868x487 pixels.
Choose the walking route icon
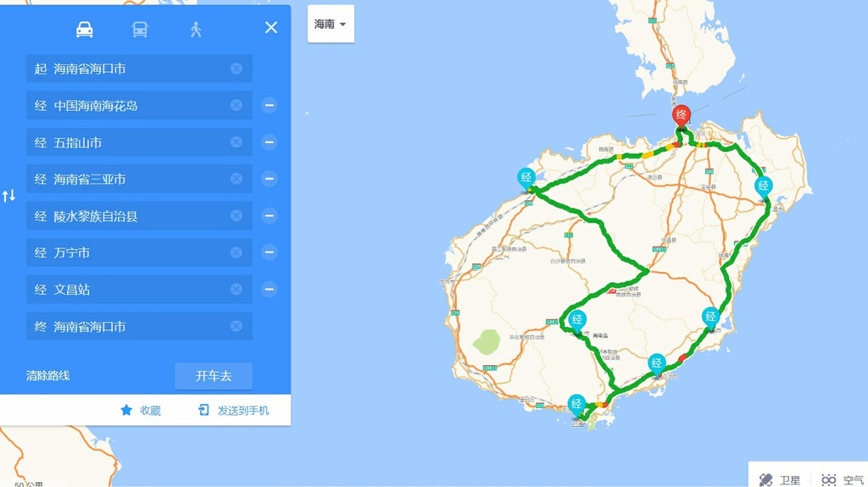point(196,30)
